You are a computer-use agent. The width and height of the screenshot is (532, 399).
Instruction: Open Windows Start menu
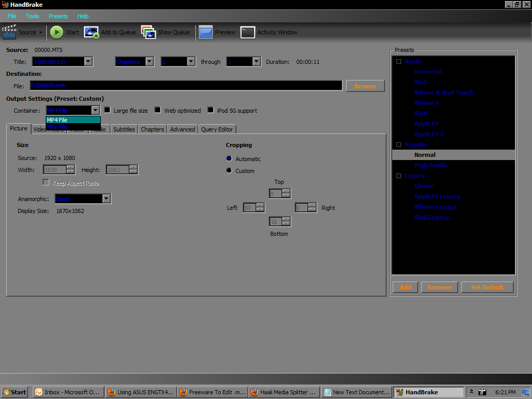point(14,392)
